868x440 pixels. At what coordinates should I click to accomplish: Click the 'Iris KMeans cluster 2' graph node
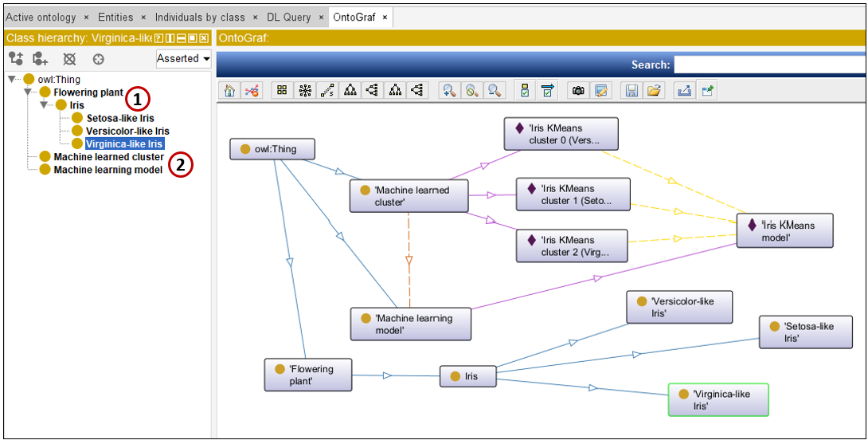click(x=573, y=246)
